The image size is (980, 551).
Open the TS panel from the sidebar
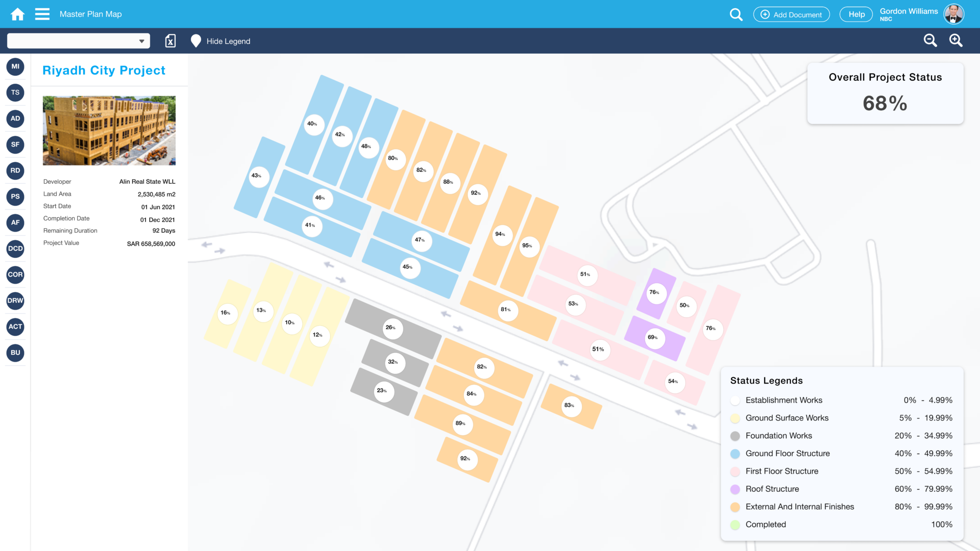pos(15,92)
